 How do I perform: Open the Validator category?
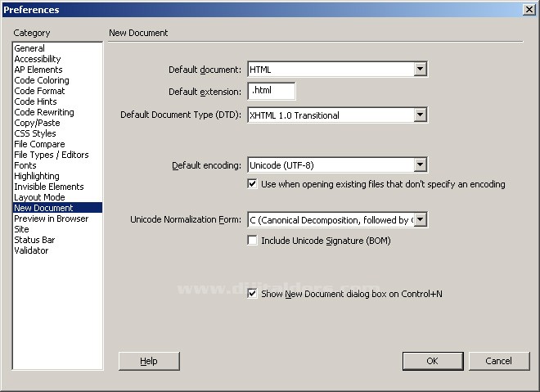[31, 250]
